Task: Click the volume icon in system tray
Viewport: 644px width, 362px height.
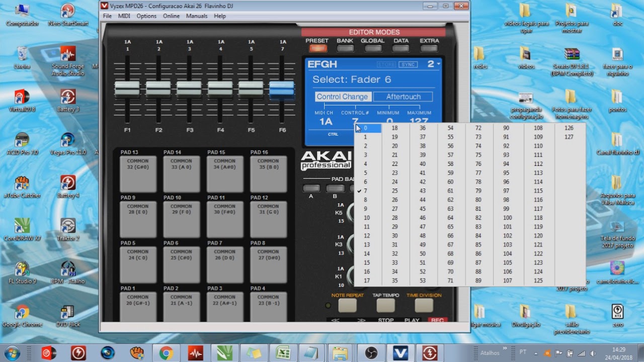Action: pyautogui.click(x=593, y=353)
